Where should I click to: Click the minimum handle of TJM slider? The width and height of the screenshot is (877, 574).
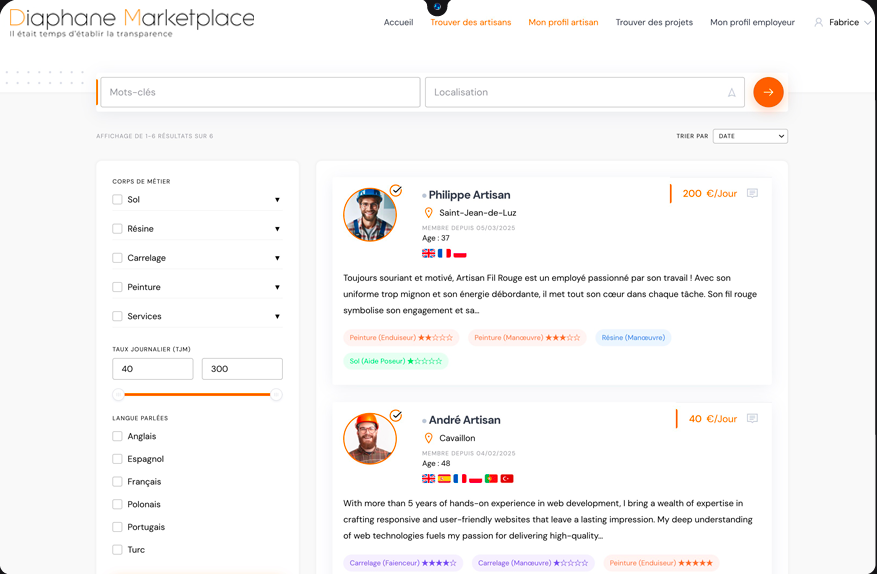pos(118,394)
